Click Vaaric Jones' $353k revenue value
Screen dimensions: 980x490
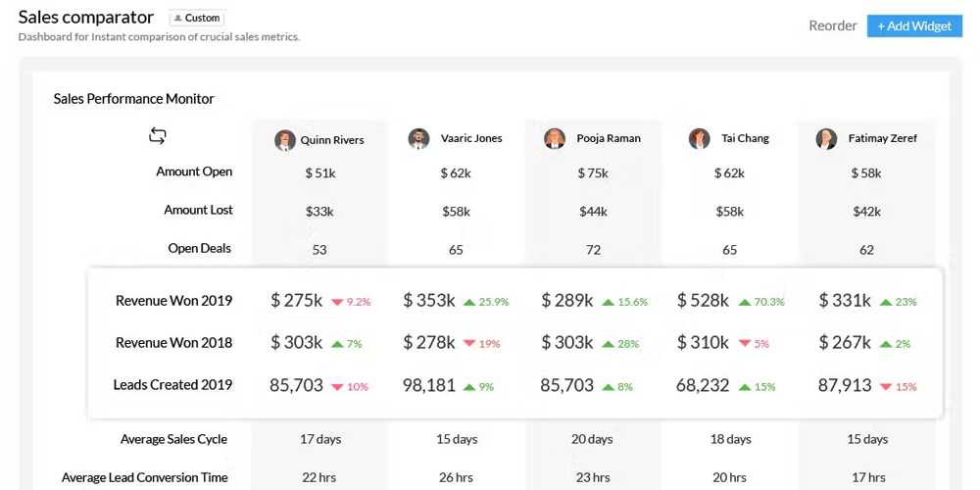coord(429,301)
